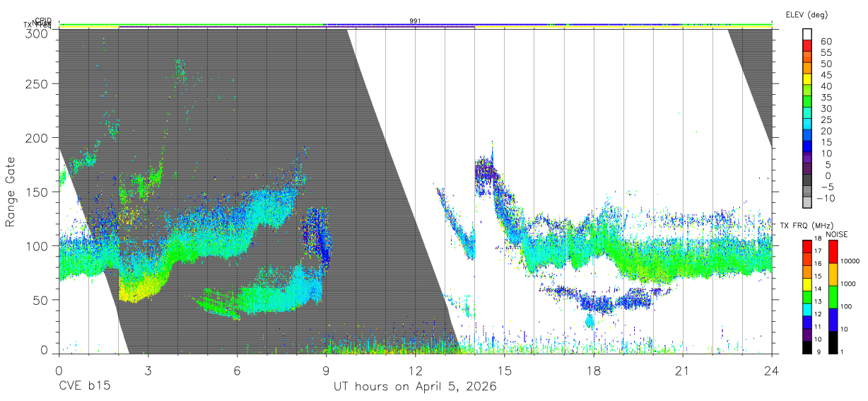Pick the white top swatch of ELEV colorbar
Image resolution: width=868 pixels, height=401 pixels.
(808, 34)
